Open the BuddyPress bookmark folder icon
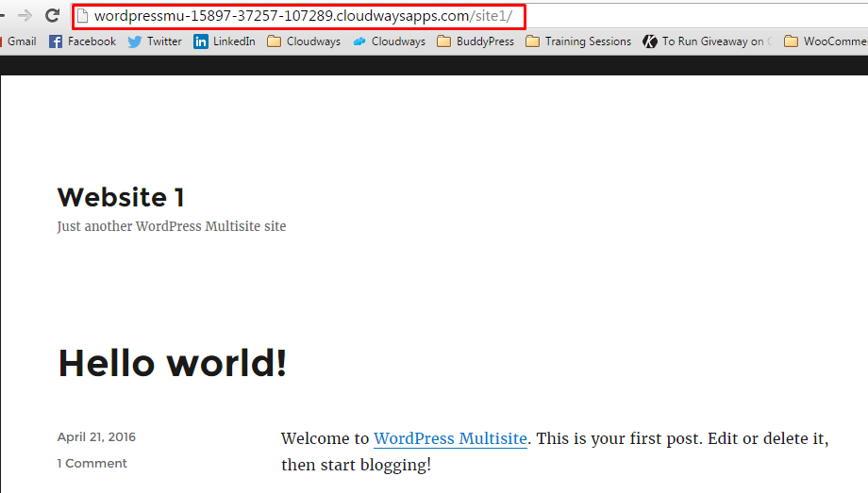Screen dimensions: 868x493 (444, 41)
